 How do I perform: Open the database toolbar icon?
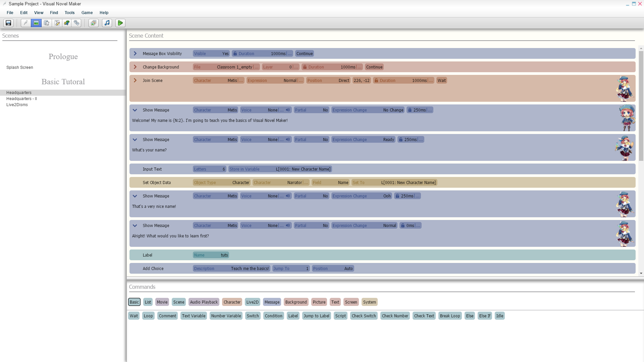[47, 23]
